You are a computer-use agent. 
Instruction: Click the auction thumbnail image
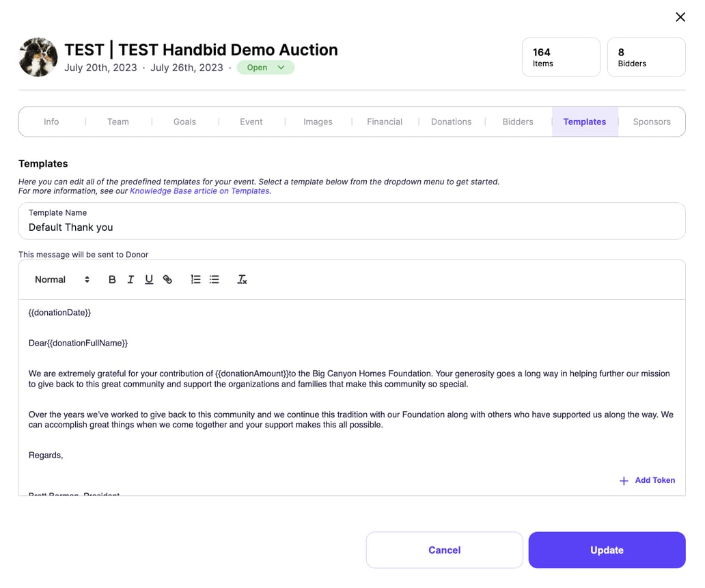click(38, 57)
